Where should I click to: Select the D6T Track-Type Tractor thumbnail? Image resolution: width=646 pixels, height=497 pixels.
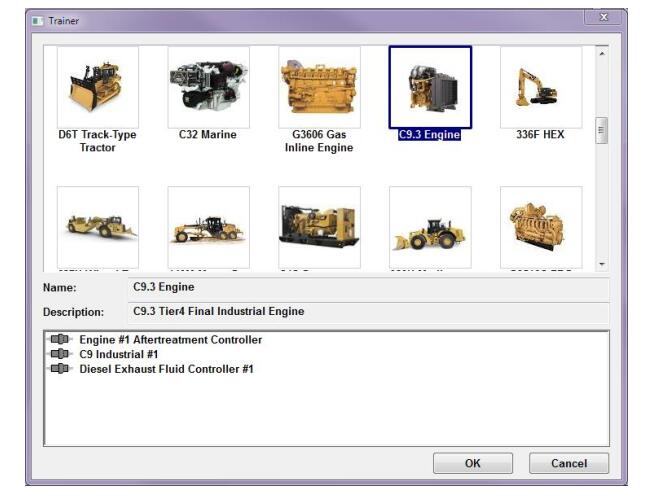[x=98, y=87]
